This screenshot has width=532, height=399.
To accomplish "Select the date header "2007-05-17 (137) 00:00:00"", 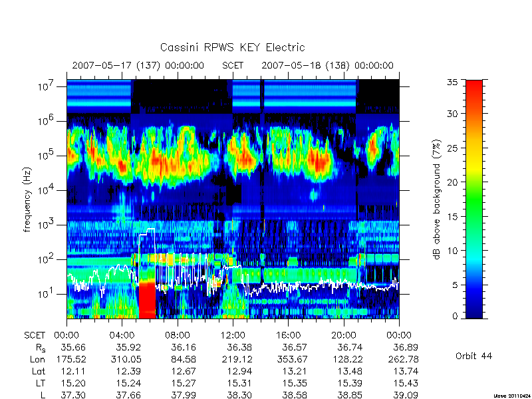I will (138, 65).
